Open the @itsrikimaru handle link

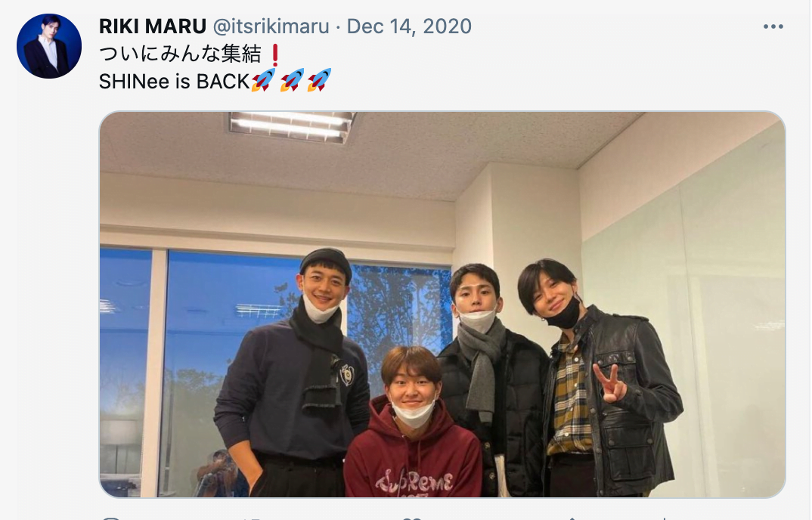tap(271, 26)
